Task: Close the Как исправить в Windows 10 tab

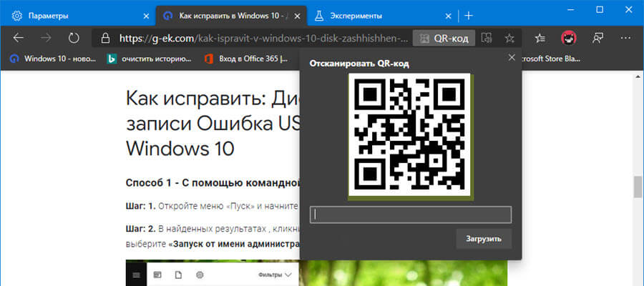Action: 298,16
